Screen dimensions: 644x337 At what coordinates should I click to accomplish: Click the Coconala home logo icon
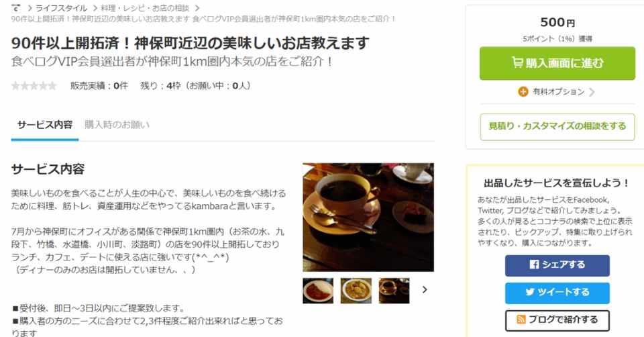15,8
